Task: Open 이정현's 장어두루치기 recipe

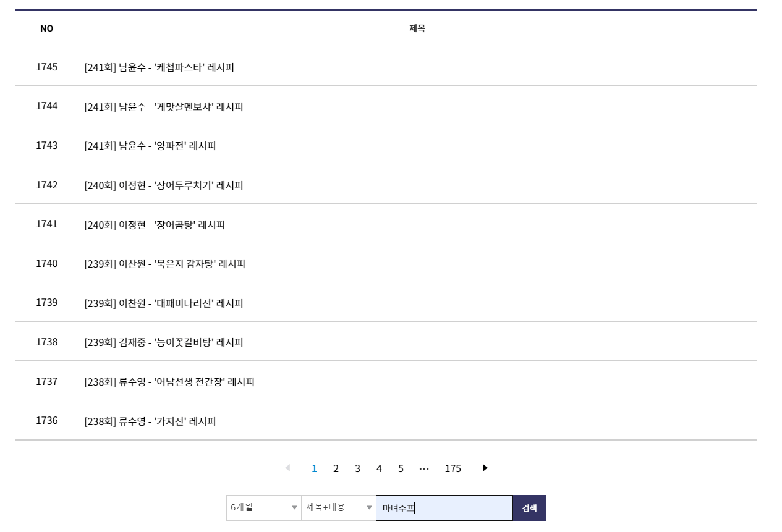Action: pos(163,185)
